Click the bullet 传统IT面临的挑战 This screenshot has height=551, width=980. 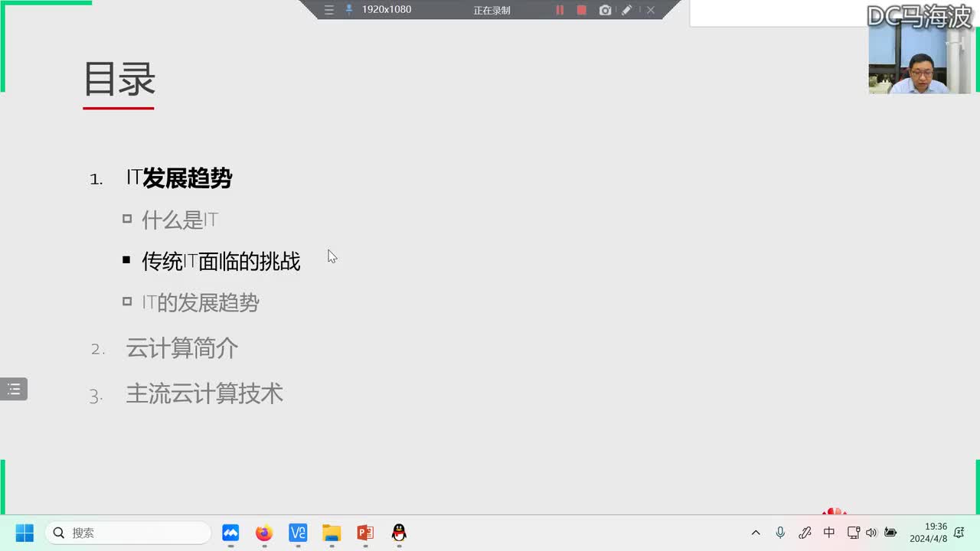coord(221,262)
